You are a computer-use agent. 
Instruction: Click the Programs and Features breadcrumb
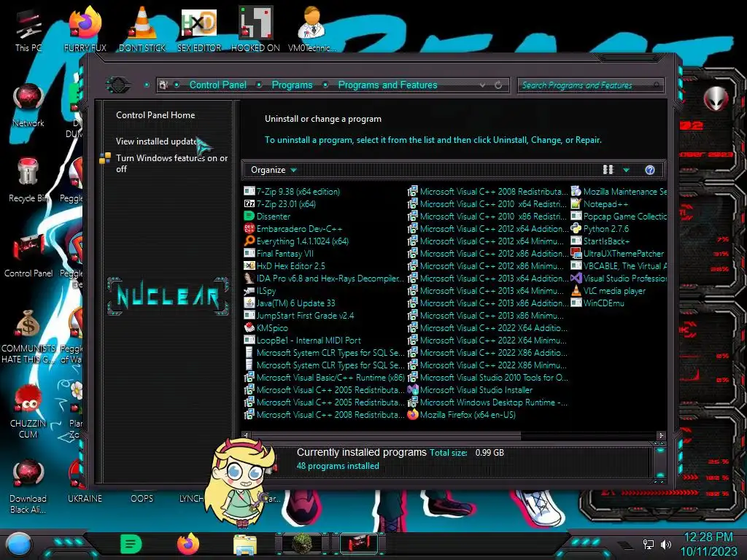(x=387, y=85)
